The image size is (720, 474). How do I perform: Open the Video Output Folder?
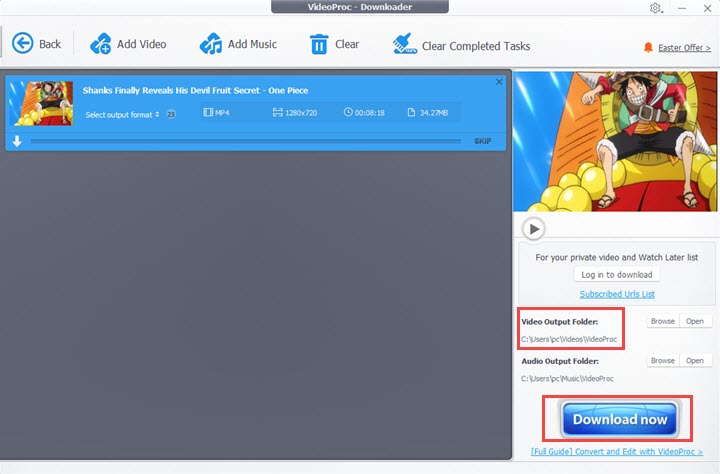pyautogui.click(x=695, y=321)
